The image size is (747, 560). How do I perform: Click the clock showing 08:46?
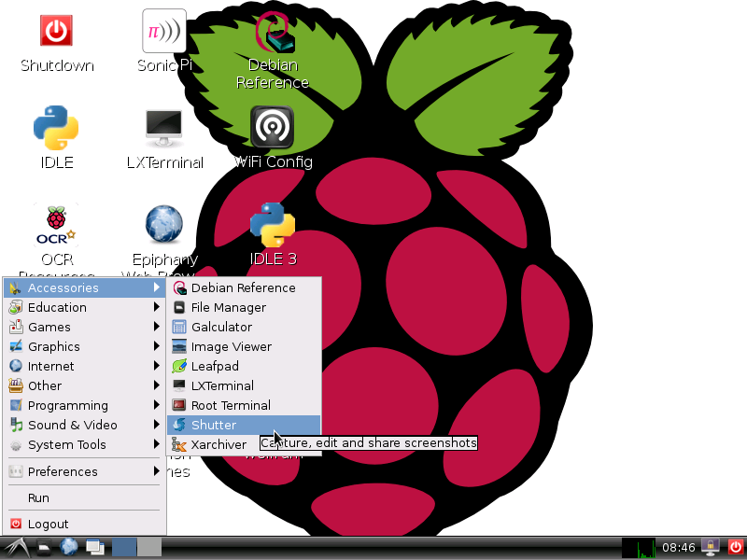[x=679, y=548]
